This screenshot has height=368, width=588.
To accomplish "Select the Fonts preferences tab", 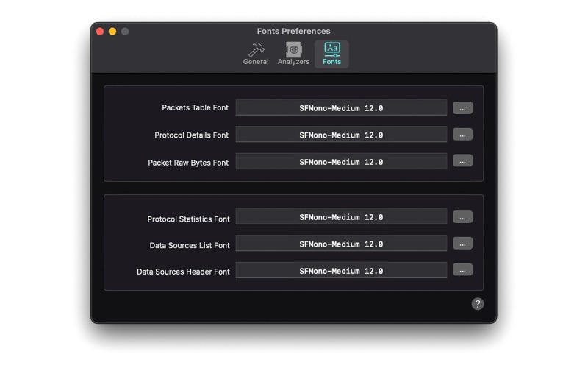I will point(332,54).
